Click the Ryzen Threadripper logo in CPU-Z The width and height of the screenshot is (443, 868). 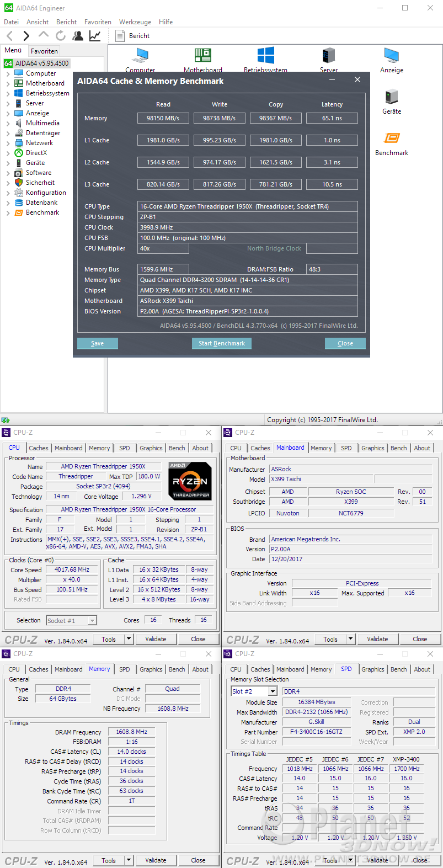coord(190,481)
